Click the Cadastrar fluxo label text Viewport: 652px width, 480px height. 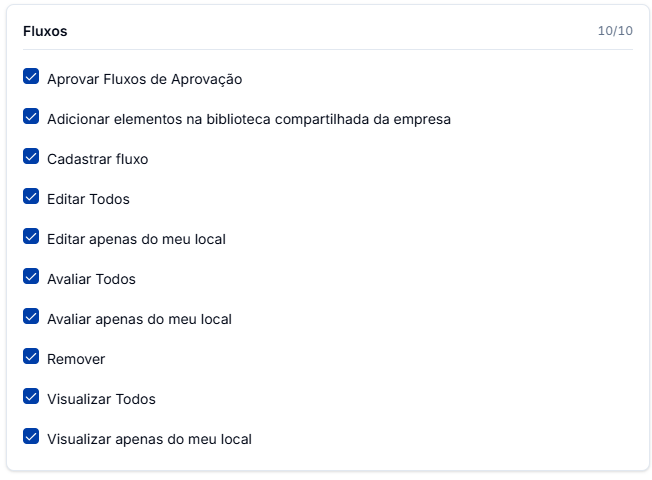[x=98, y=159]
